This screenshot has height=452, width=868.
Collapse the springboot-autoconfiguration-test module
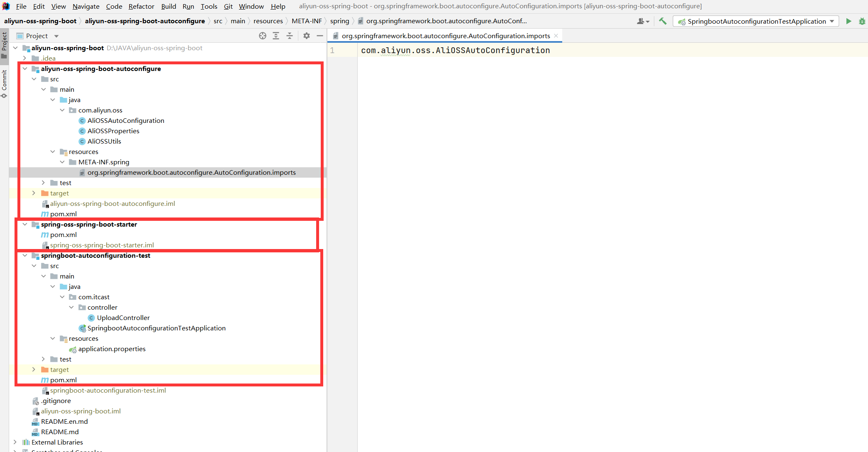(25, 255)
